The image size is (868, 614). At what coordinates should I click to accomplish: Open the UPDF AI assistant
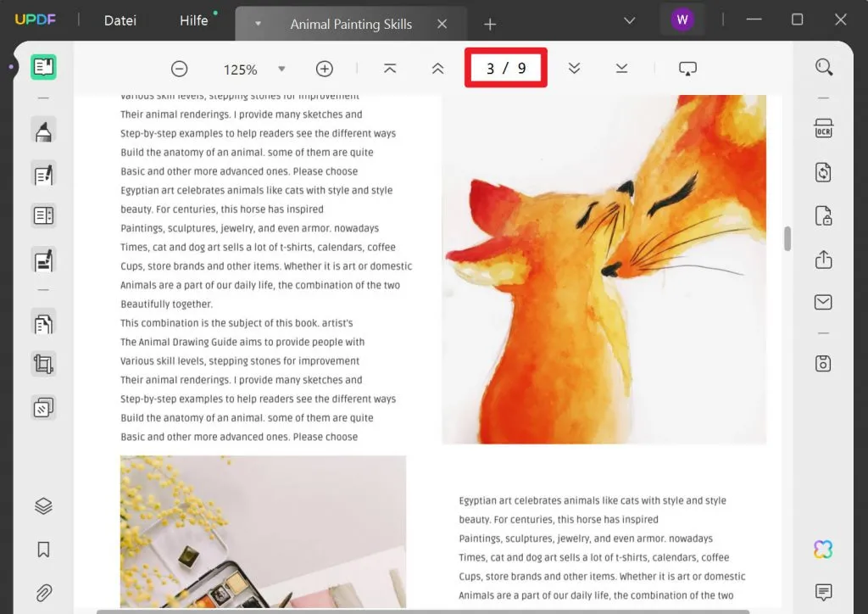pos(823,550)
